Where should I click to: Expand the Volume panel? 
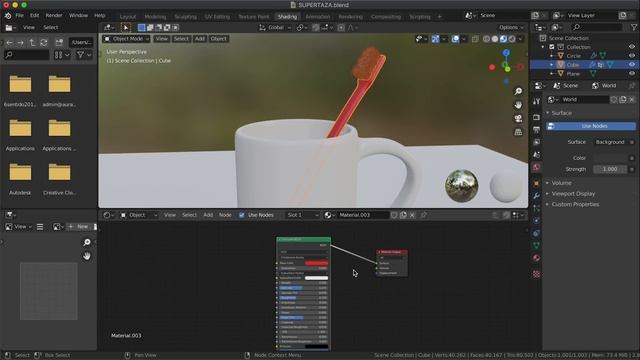[x=561, y=183]
